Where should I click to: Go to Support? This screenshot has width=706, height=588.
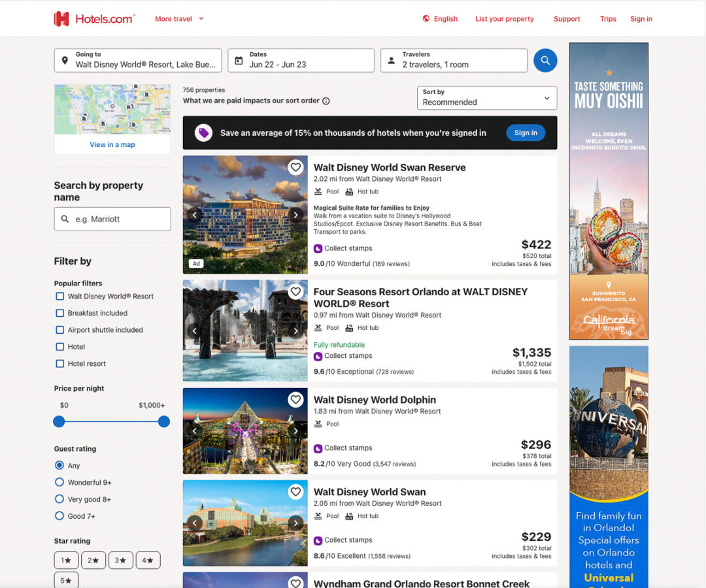pos(566,19)
